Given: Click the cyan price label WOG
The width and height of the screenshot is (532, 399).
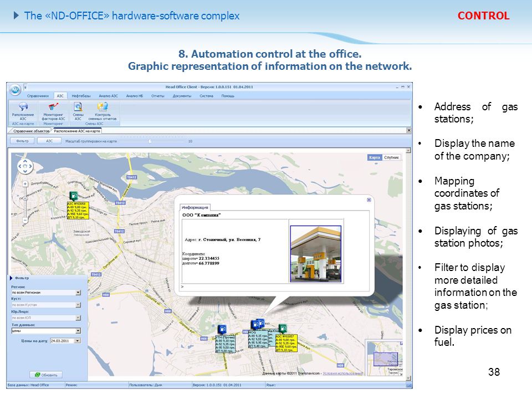Looking at the screenshot, I should pos(258,338).
